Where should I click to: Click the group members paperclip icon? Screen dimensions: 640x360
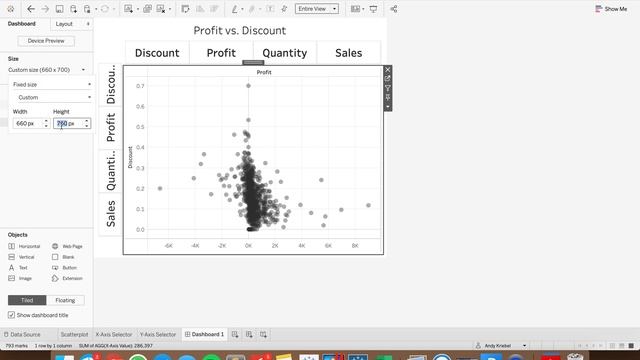click(x=252, y=9)
